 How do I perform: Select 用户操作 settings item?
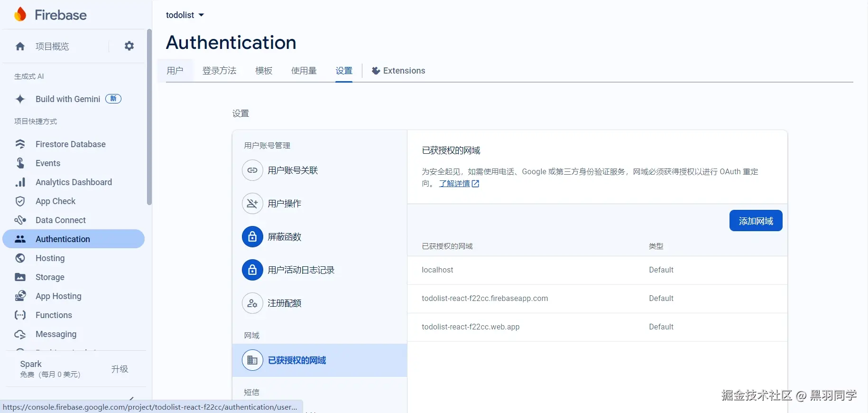[x=320, y=203]
